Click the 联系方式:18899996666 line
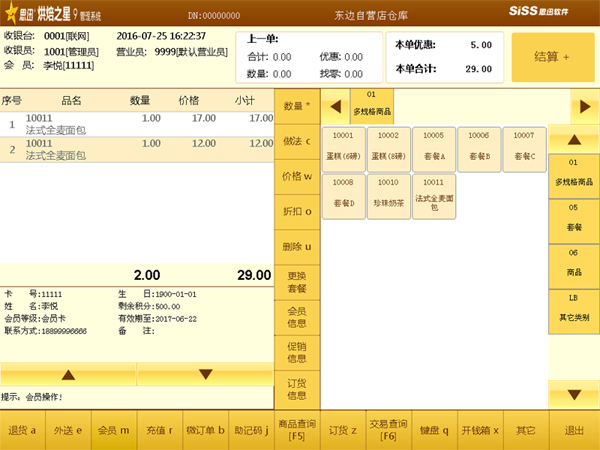600x450 pixels. point(46,331)
